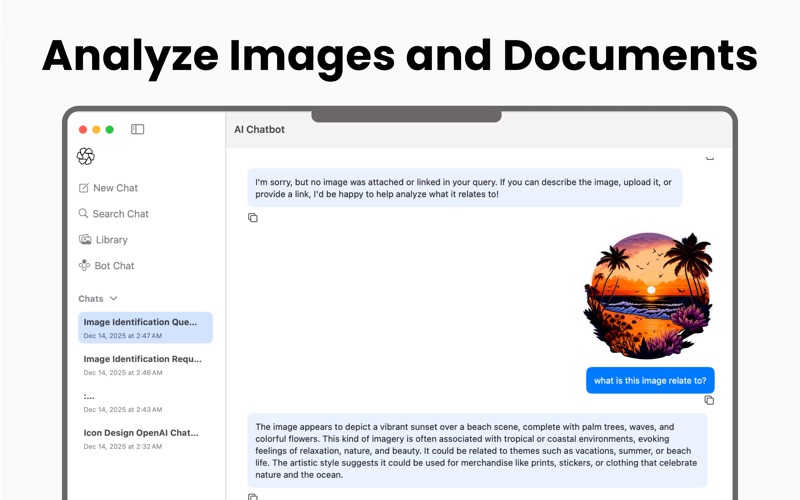Collapse the Chats list chevron
This screenshot has width=800, height=500.
pos(114,298)
